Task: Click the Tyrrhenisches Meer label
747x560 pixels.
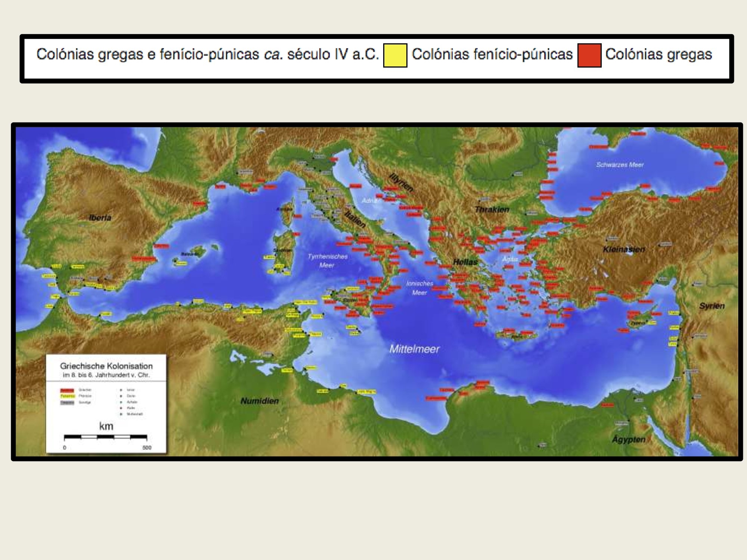Action: coord(328,261)
